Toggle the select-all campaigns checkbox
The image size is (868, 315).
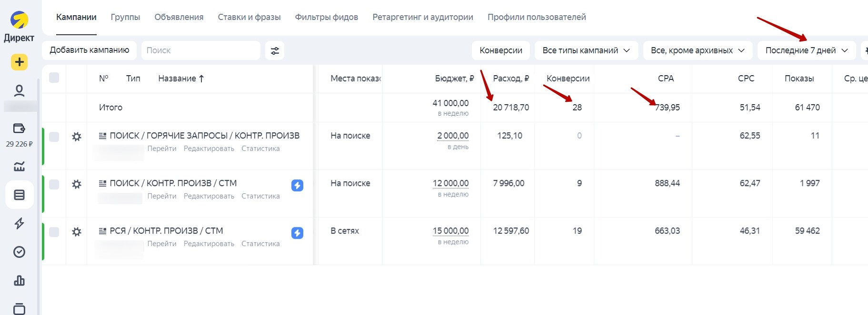coord(54,78)
